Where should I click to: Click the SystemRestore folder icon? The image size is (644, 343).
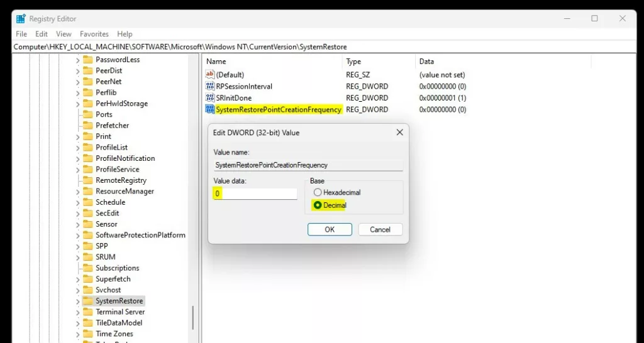click(x=88, y=301)
